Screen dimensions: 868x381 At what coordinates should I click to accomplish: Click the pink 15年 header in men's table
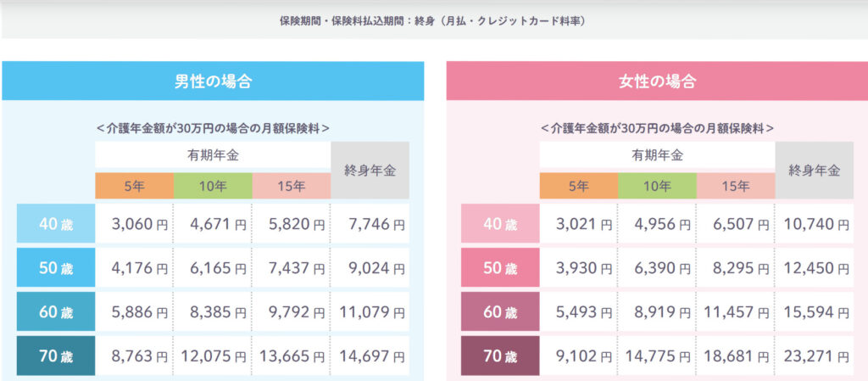291,186
